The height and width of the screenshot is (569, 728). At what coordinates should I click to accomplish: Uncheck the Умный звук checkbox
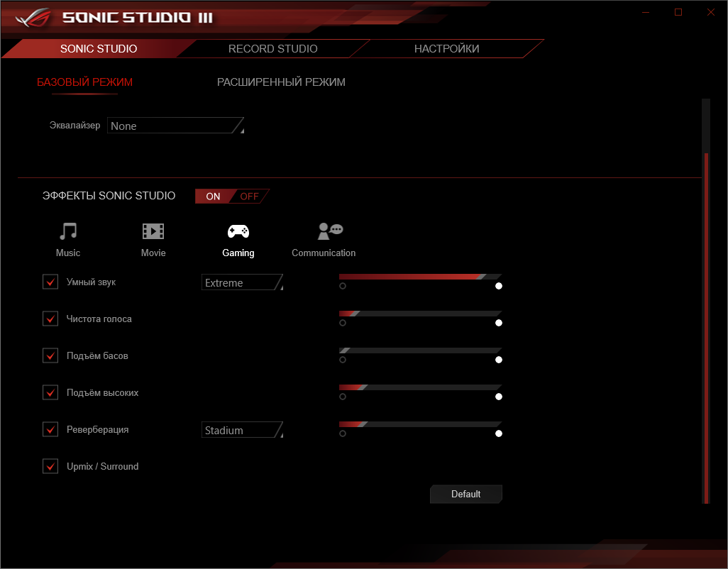pyautogui.click(x=50, y=282)
